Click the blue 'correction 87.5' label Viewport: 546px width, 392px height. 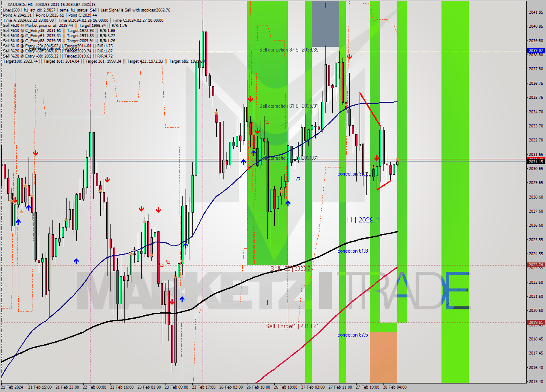coord(352,335)
